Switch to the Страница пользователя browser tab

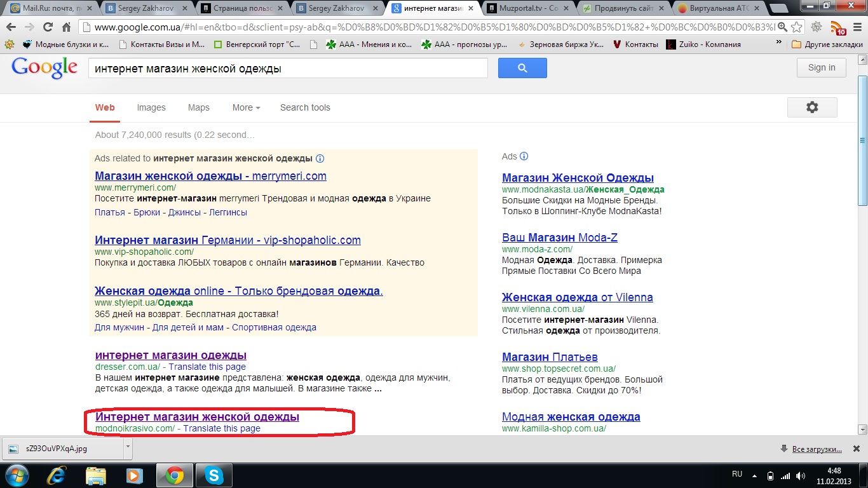click(241, 8)
